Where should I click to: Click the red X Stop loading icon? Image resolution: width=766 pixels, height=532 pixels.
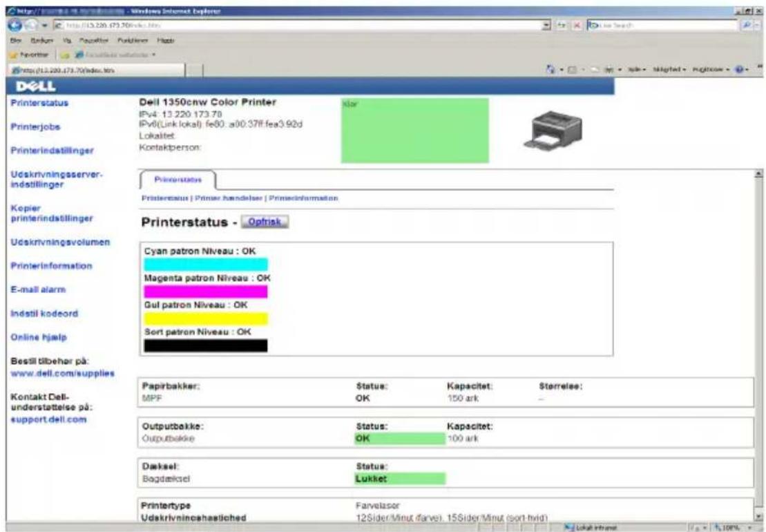pyautogui.click(x=577, y=25)
